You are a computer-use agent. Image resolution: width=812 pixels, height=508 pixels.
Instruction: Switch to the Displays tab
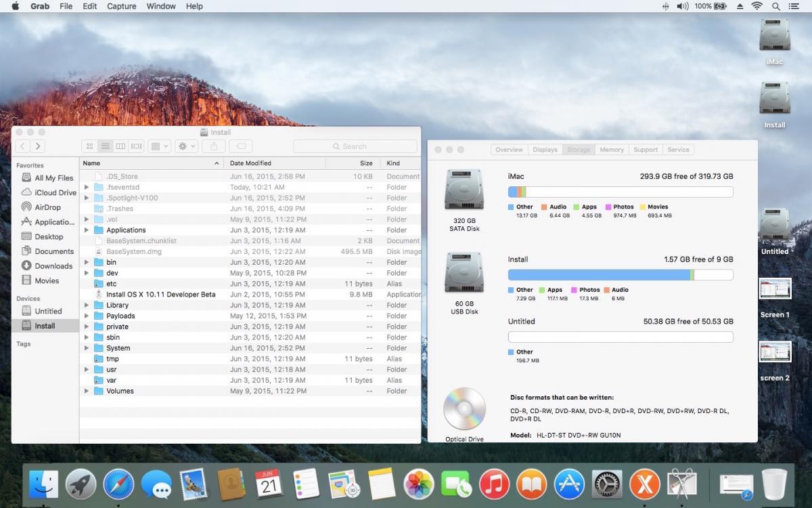pyautogui.click(x=545, y=150)
